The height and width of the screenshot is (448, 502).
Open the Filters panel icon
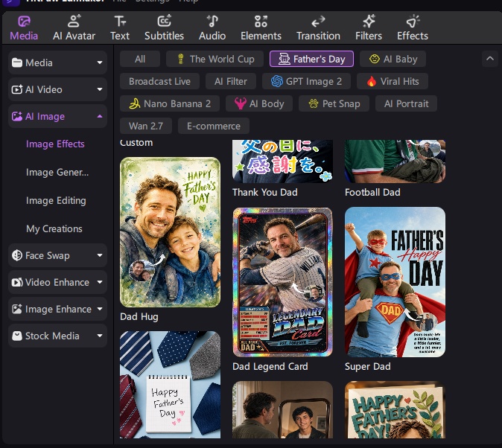coord(369,22)
